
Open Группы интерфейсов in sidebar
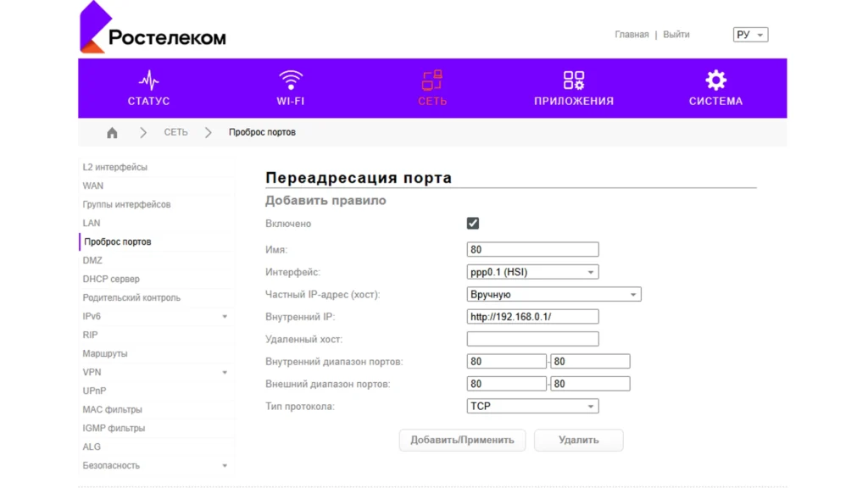[x=127, y=204]
